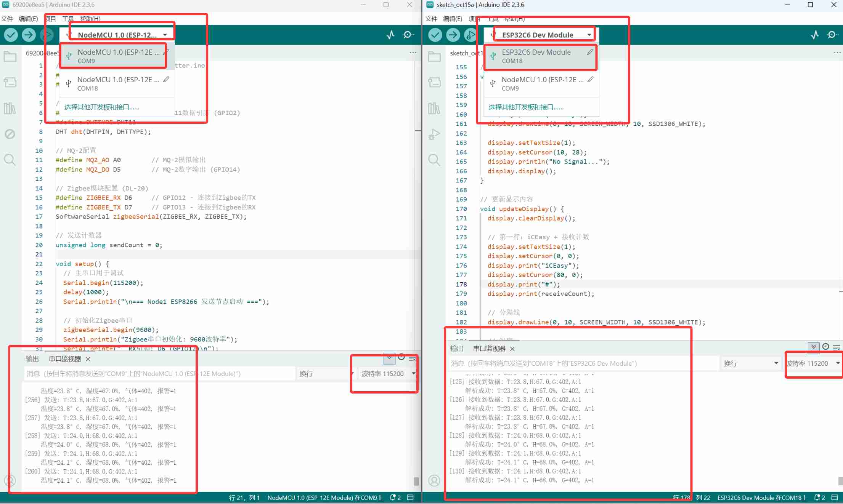
Task: Click Verify checkmark button in left IDE
Action: [11, 35]
